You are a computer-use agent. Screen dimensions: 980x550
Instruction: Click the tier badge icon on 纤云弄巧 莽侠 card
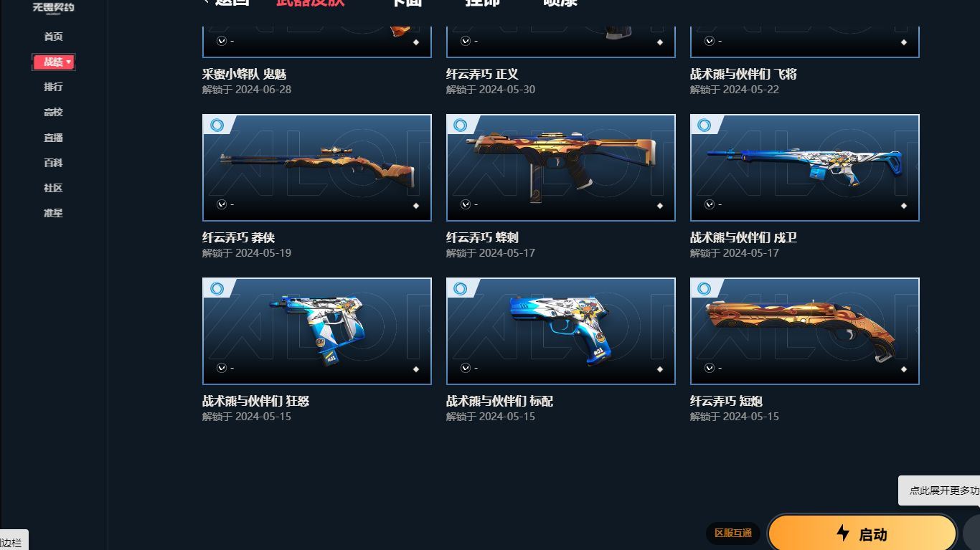click(217, 125)
